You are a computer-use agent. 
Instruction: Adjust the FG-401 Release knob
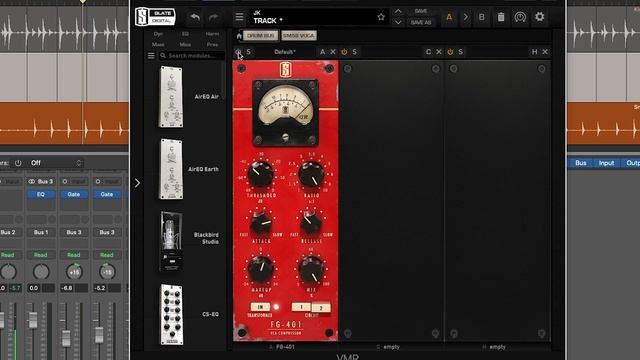pos(311,222)
